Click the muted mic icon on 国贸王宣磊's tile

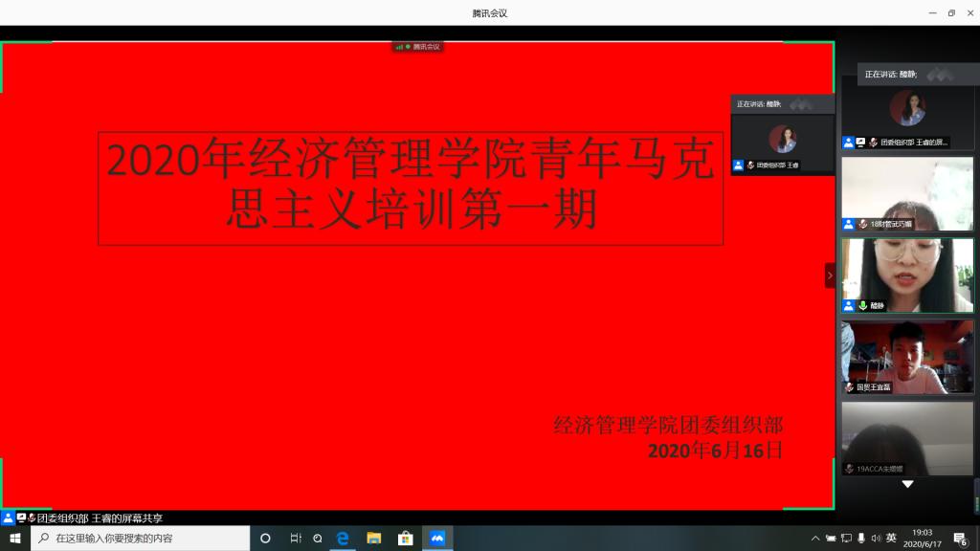pos(849,387)
